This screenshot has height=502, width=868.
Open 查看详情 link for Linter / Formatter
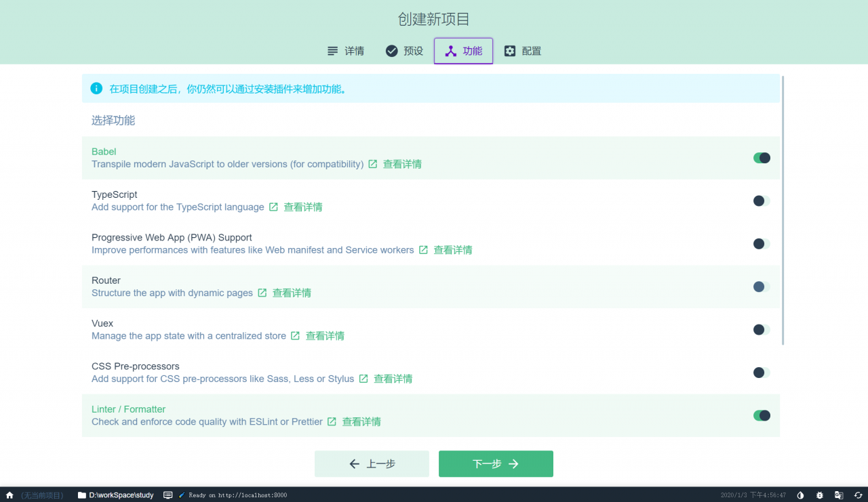point(361,421)
